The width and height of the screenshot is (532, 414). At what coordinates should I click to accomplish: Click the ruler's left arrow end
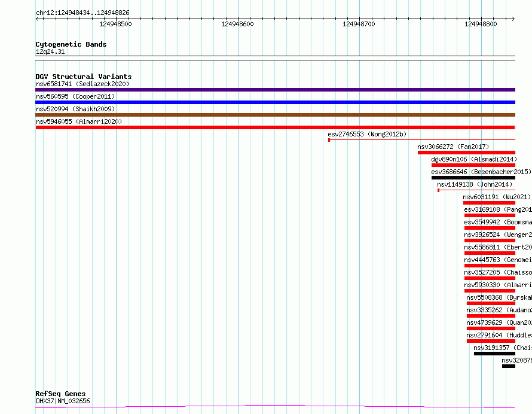(x=37, y=19)
